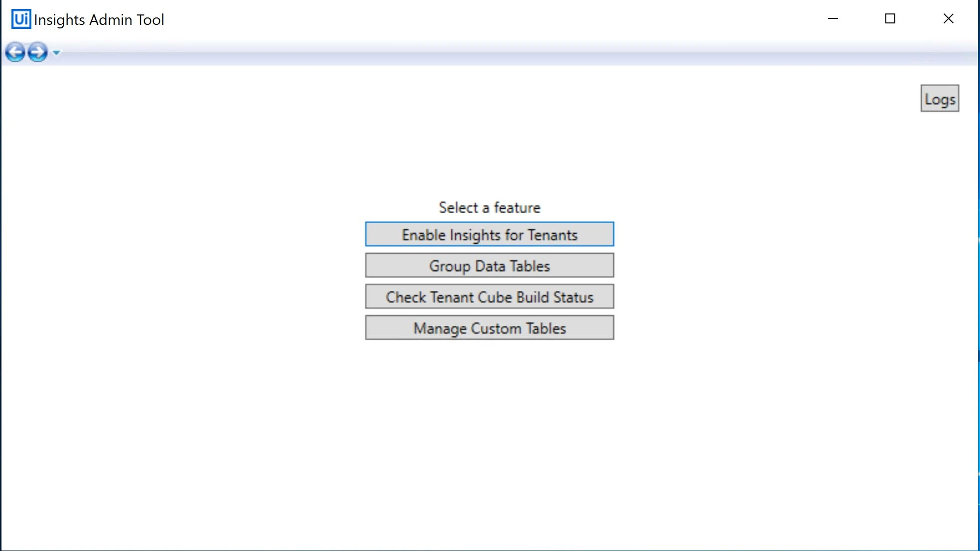Click the back navigation arrow
980x551 pixels.
15,52
